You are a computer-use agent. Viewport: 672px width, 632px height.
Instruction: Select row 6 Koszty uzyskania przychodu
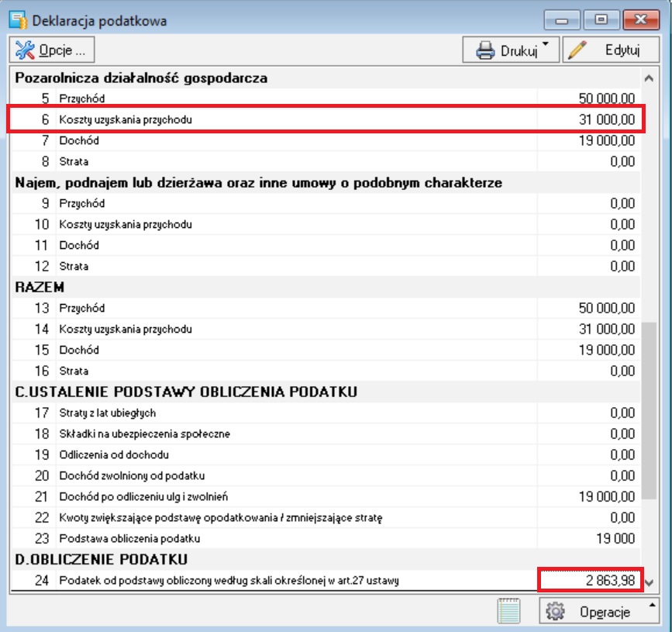[x=326, y=119]
